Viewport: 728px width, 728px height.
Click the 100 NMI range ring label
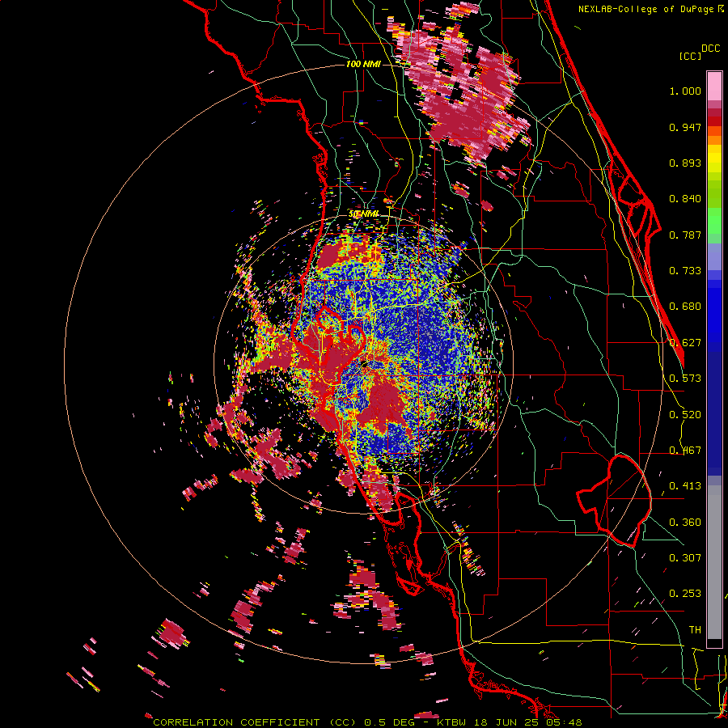(363, 64)
